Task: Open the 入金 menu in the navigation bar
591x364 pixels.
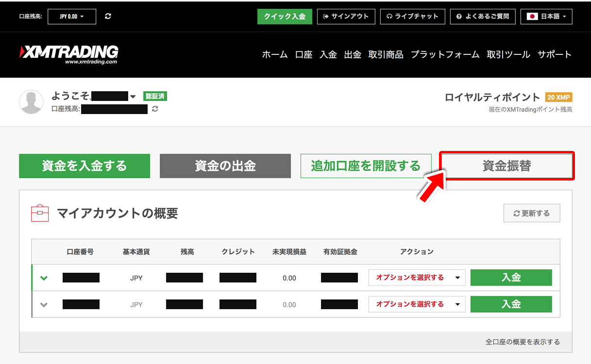Action: (328, 54)
